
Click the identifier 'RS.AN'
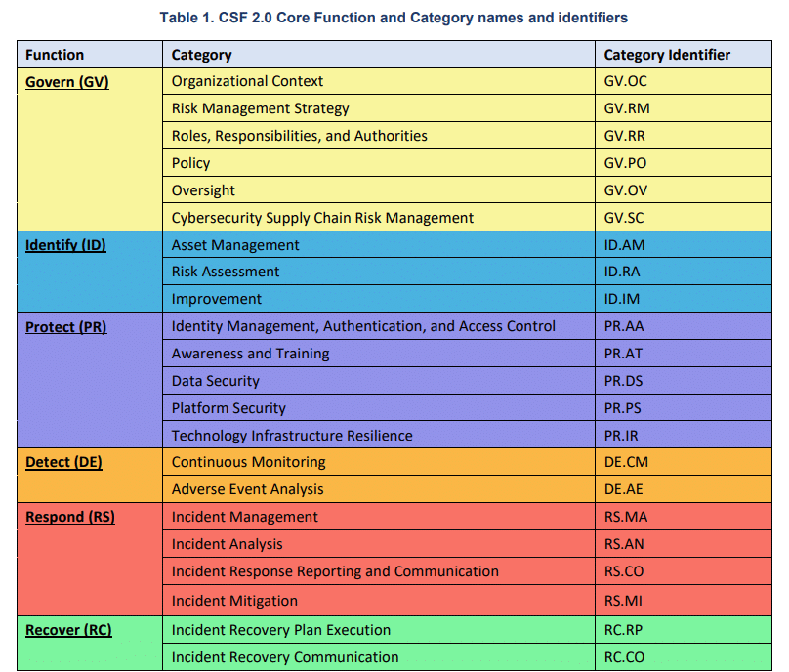coord(624,544)
